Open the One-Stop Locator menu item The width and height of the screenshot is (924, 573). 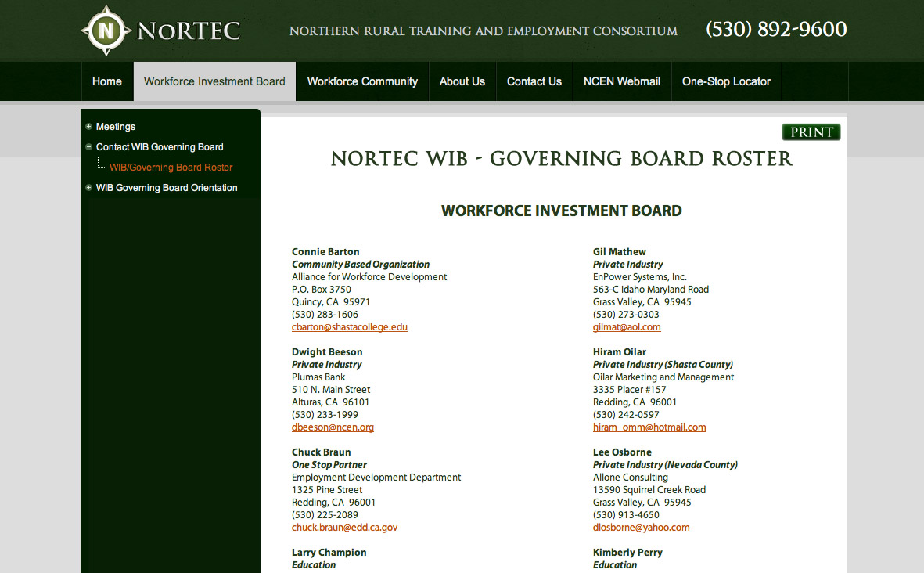click(x=726, y=81)
